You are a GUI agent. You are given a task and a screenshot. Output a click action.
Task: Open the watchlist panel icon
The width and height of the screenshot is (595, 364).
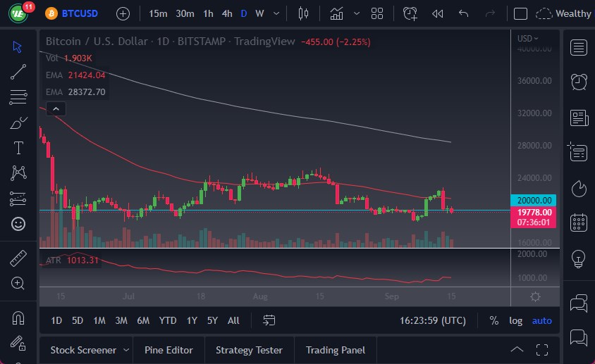pyautogui.click(x=579, y=47)
